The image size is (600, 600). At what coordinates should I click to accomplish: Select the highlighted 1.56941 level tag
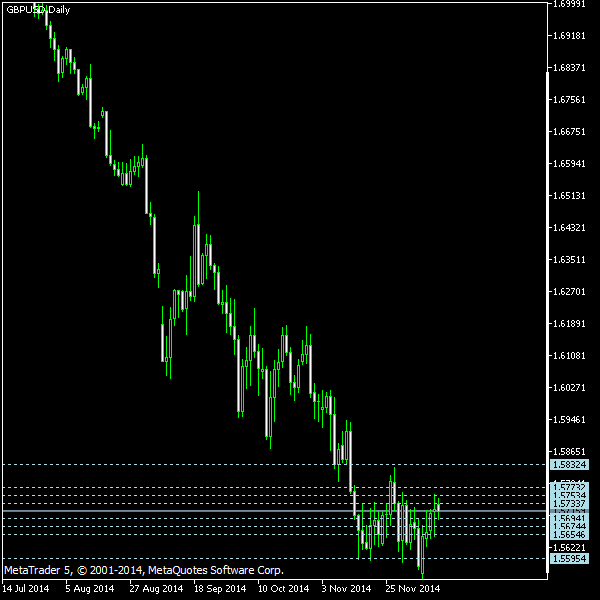coord(569,519)
